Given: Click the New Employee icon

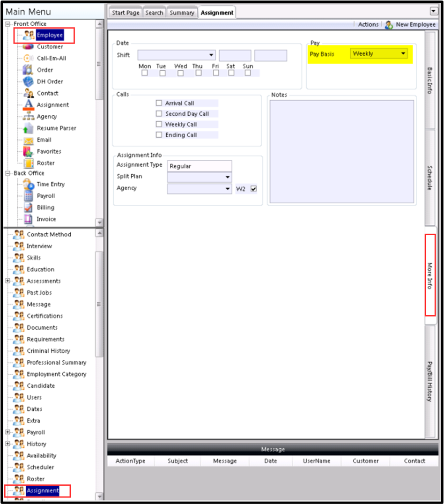Looking at the screenshot, I should [x=389, y=25].
